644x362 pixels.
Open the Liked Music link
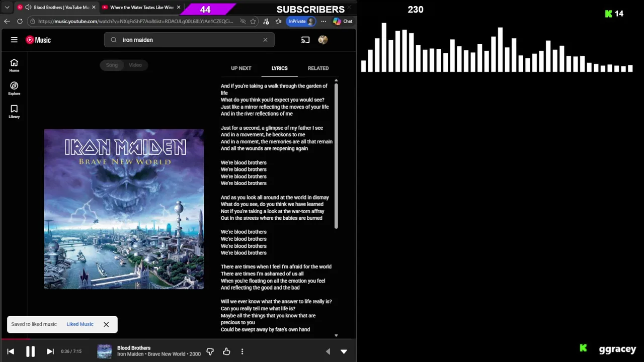[80, 324]
